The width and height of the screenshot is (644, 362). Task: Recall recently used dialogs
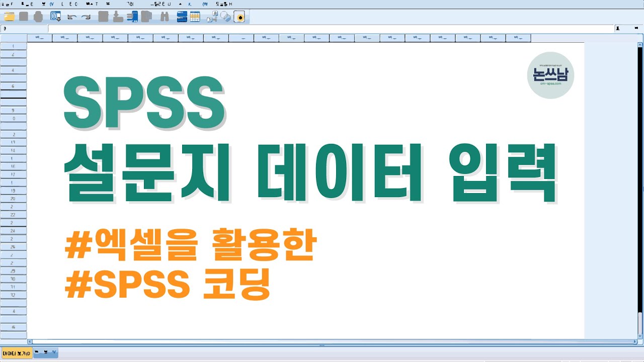point(55,17)
